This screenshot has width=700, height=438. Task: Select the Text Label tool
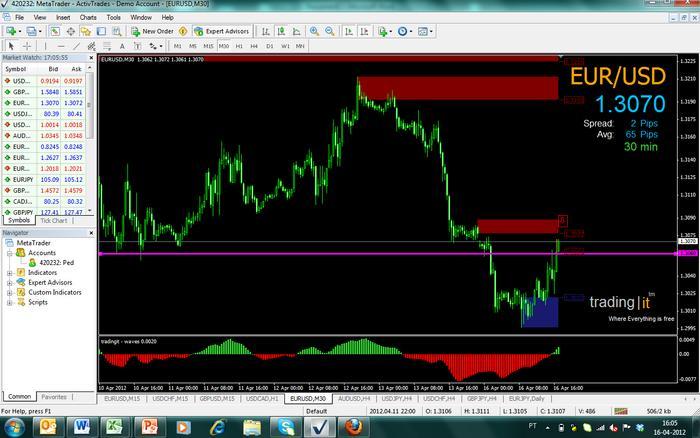137,46
